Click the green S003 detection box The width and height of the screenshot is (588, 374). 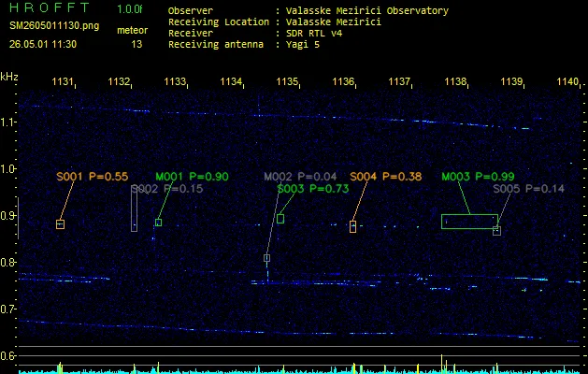[280, 219]
